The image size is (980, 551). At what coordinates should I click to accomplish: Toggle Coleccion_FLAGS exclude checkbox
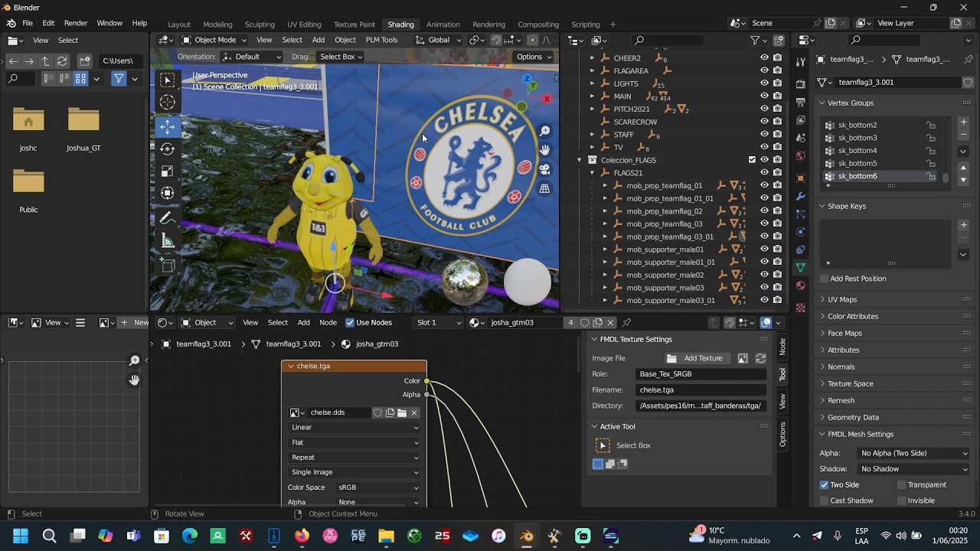tap(752, 160)
